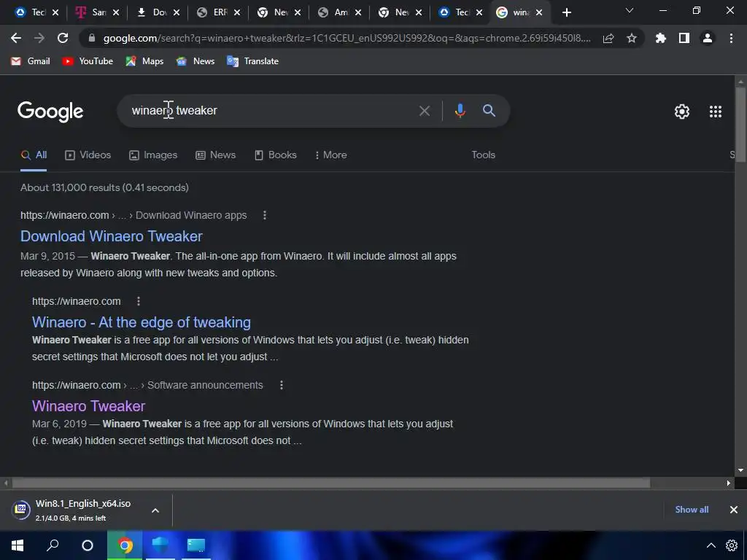Click the horizontal page scrollbar
Viewport: 747px width, 560px height.
click(331, 483)
